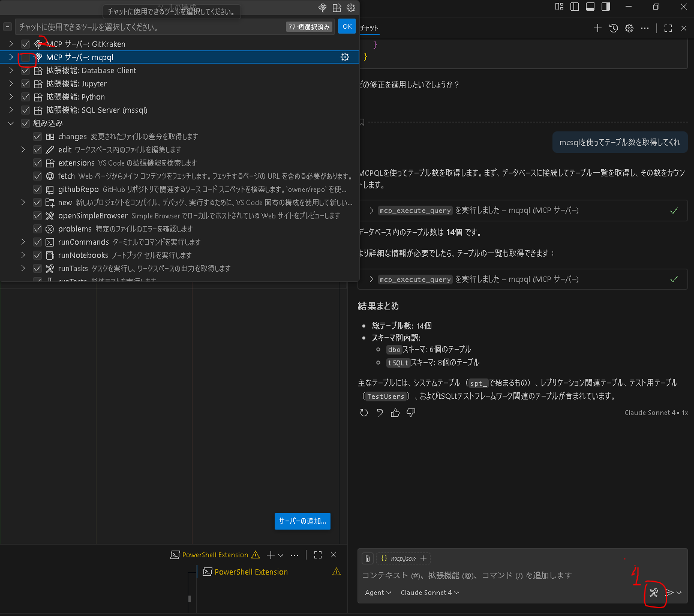This screenshot has height=616, width=694.
Task: Collapse the 組み込み group
Action: tap(11, 124)
